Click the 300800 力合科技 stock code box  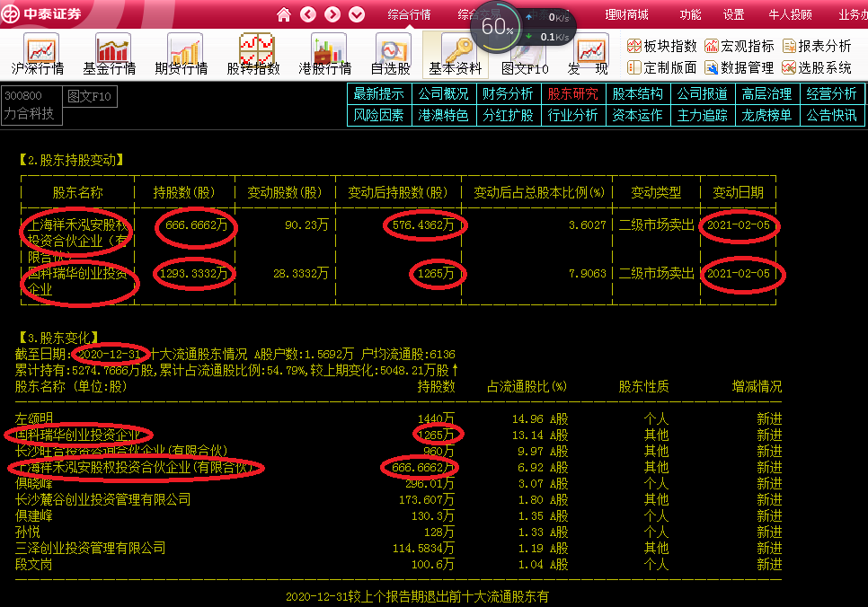click(x=31, y=105)
